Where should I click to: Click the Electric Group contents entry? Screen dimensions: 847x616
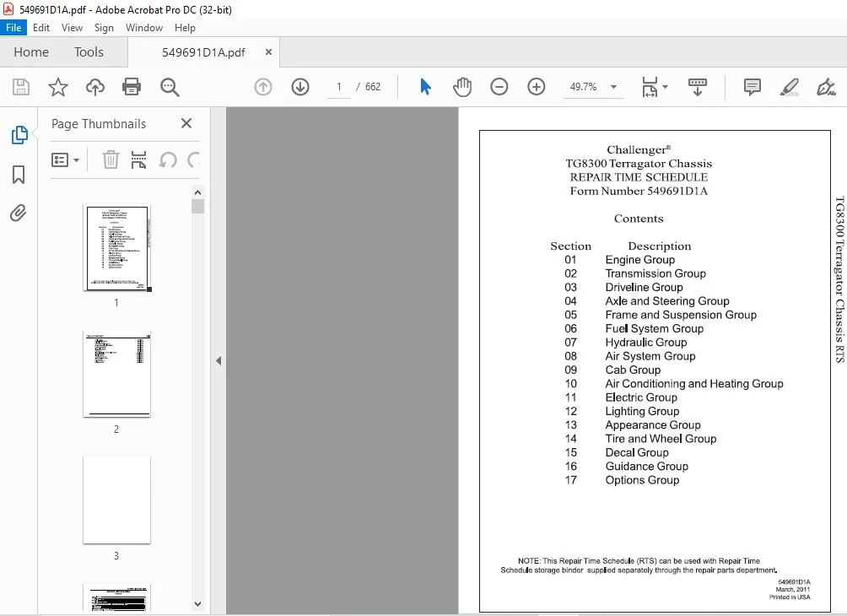pyautogui.click(x=641, y=397)
